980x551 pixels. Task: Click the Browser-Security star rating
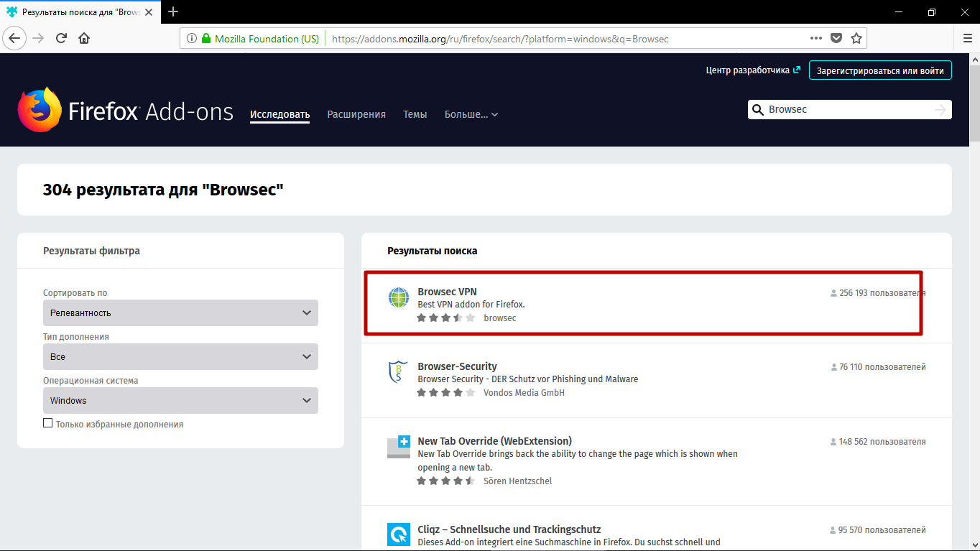[445, 392]
